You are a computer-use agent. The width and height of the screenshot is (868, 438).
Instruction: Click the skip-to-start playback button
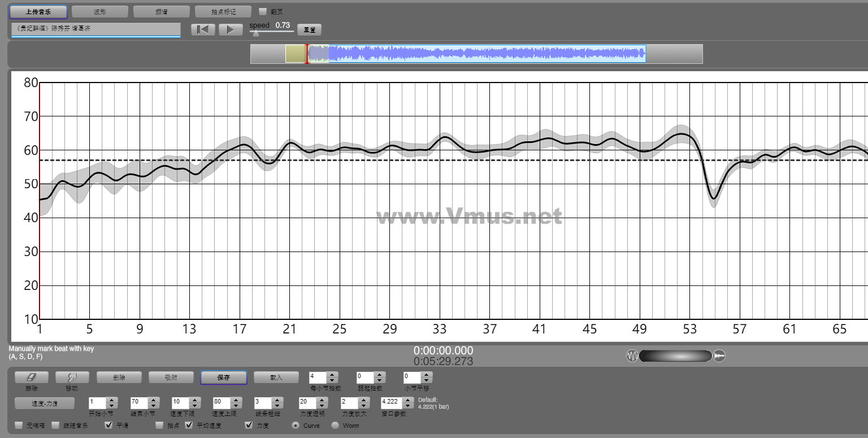(203, 30)
